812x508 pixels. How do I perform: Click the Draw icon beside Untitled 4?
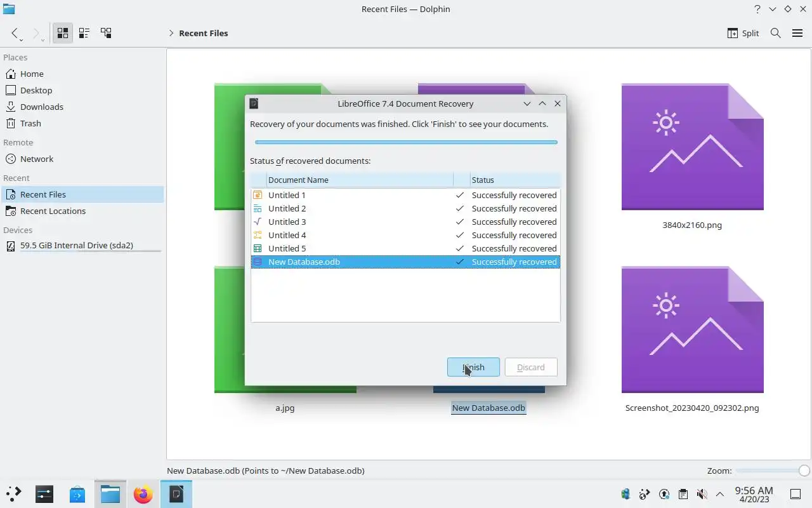click(258, 235)
